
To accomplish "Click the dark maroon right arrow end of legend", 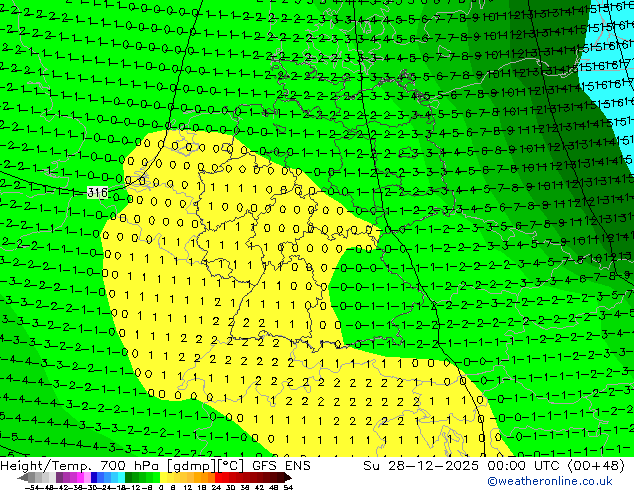I will point(287,477).
